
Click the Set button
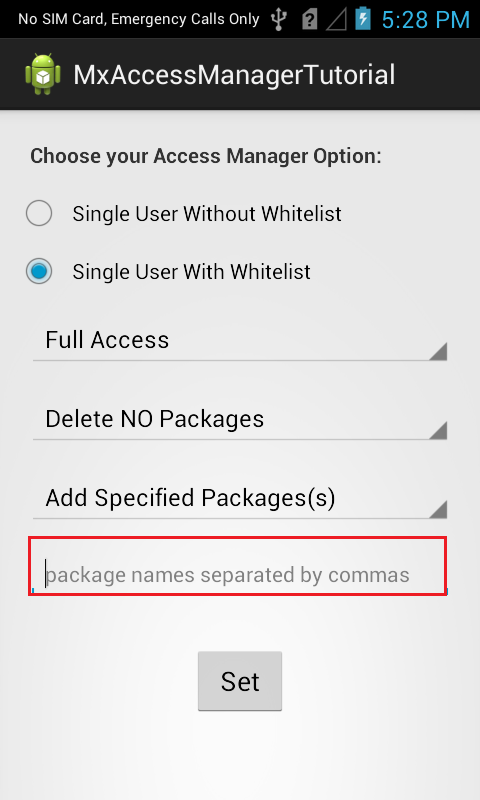point(240,681)
